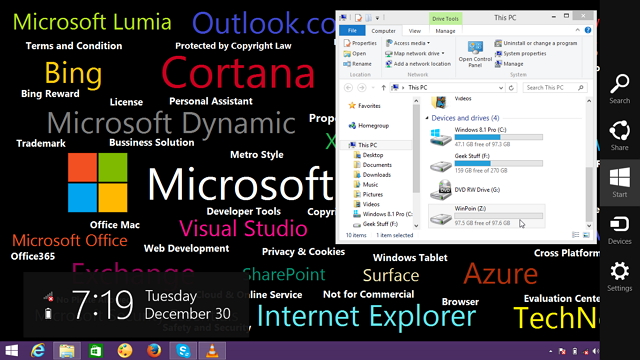This screenshot has width=640, height=360.
Task: Launch Internet Explorer from taskbar
Action: [x=38, y=351]
